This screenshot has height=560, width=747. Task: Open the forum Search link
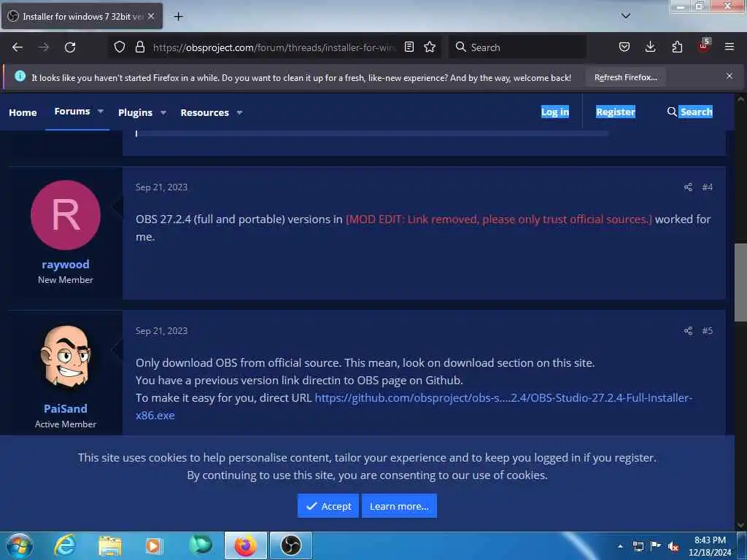coord(690,112)
